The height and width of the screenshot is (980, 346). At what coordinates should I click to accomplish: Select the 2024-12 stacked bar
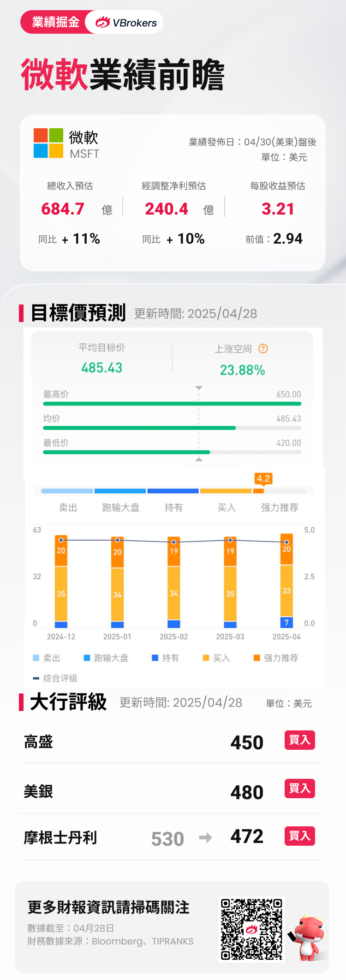click(61, 581)
